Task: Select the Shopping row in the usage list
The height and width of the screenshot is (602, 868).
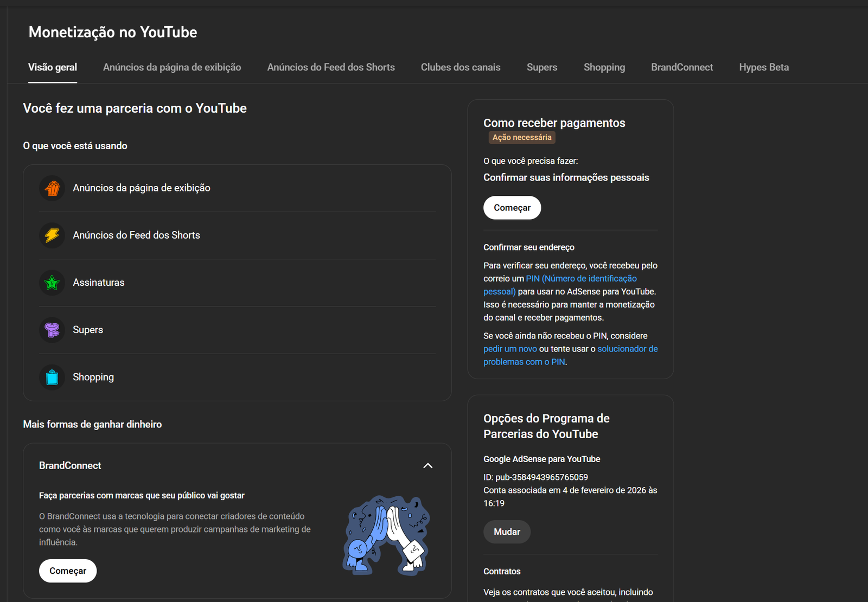Action: [237, 377]
